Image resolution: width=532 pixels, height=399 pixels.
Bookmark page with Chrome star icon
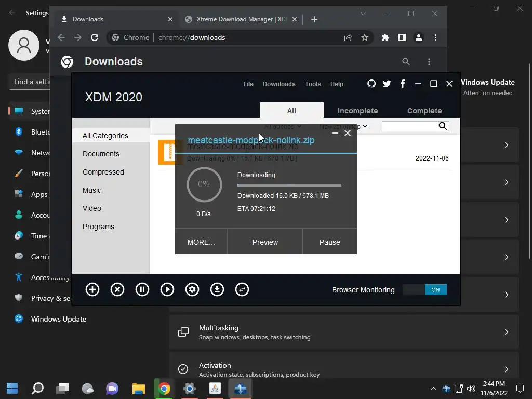[x=365, y=37]
